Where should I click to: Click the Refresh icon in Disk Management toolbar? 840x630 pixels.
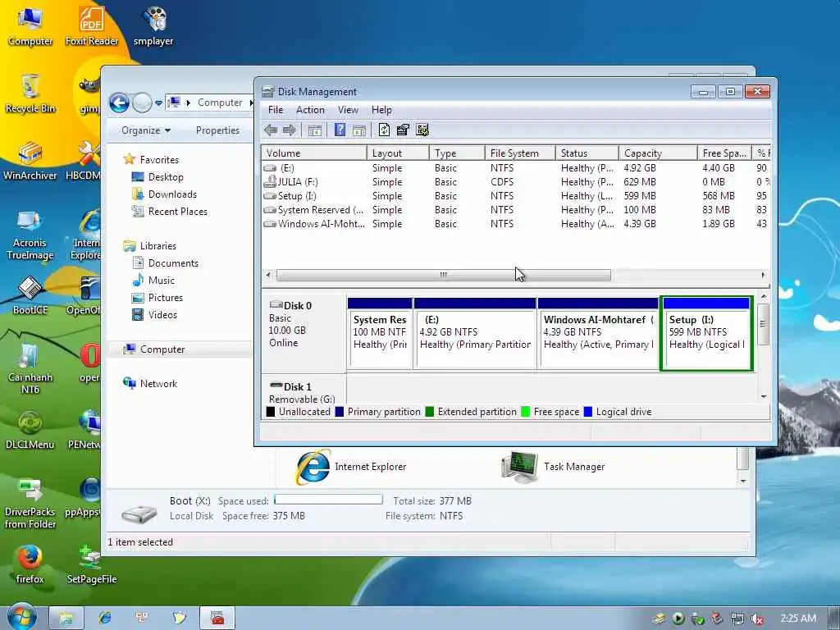384,130
